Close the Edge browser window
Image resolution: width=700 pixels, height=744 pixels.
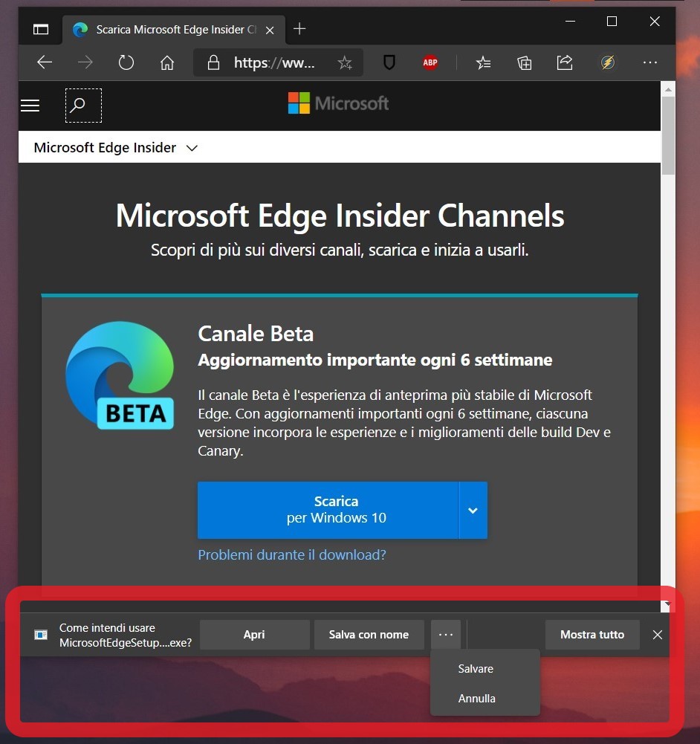coord(655,22)
